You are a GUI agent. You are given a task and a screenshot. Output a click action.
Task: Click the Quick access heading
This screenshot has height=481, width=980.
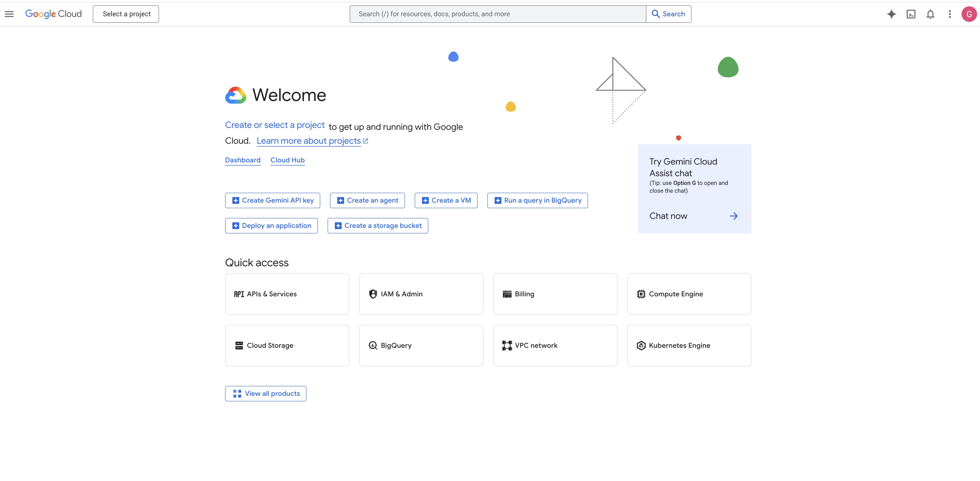257,263
